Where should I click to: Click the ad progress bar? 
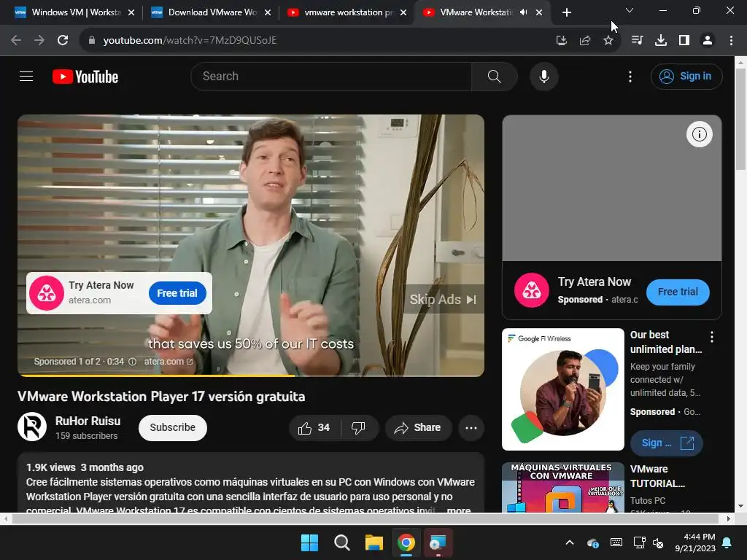click(x=251, y=376)
